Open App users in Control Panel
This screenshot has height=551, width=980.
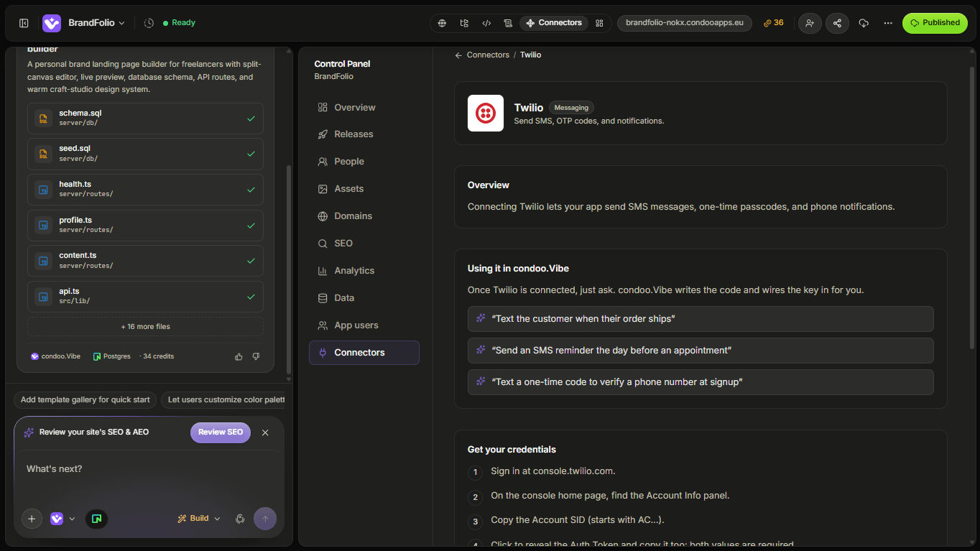364,325
